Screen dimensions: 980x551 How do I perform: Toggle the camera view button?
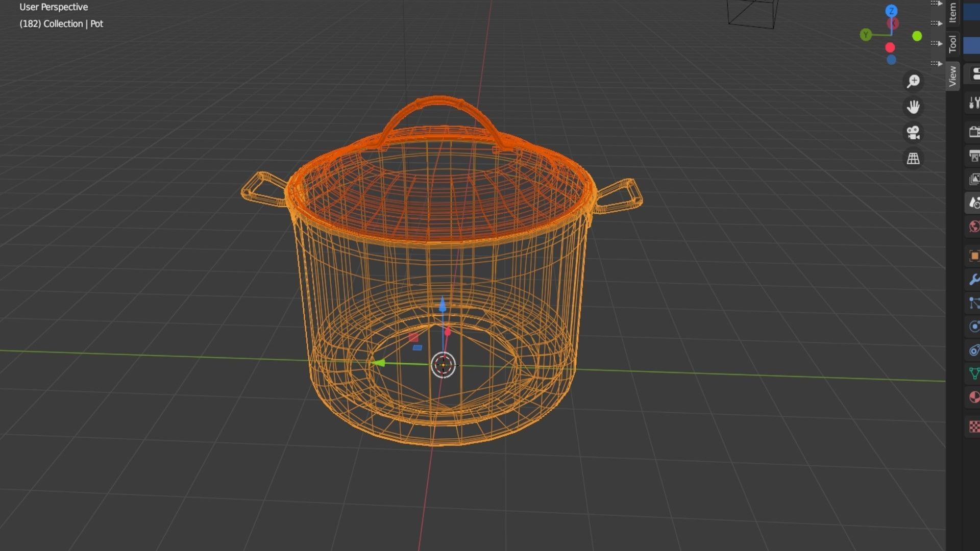(913, 133)
